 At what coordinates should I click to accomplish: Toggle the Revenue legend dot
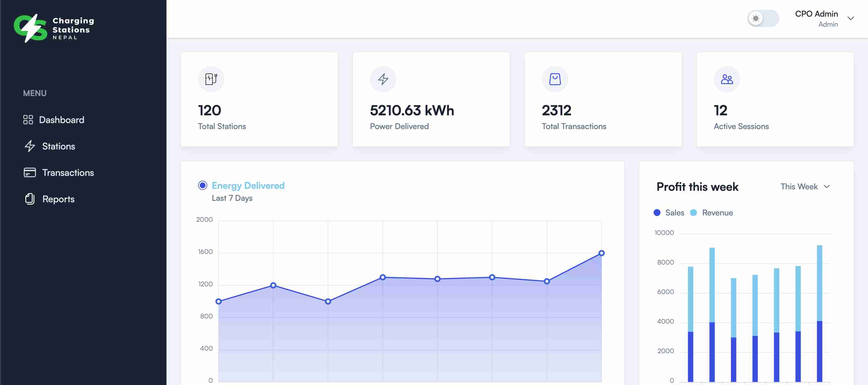point(693,213)
